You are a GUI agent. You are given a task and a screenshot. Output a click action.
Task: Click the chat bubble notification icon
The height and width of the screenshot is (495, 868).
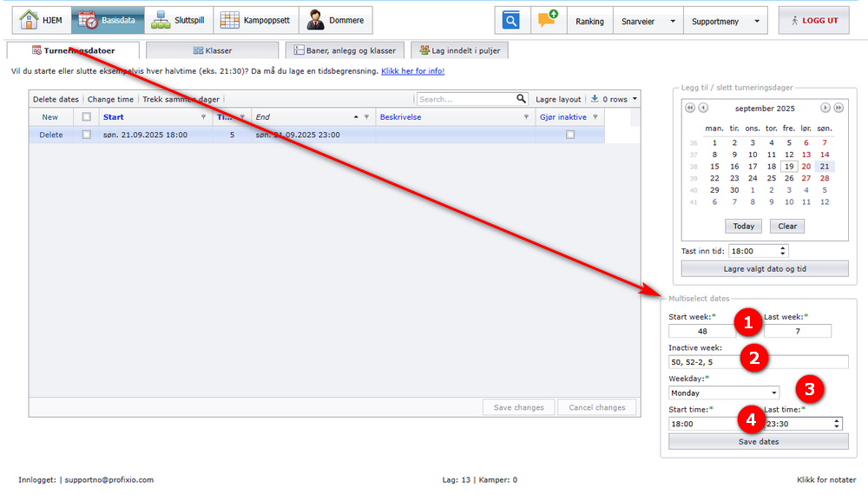coord(548,19)
